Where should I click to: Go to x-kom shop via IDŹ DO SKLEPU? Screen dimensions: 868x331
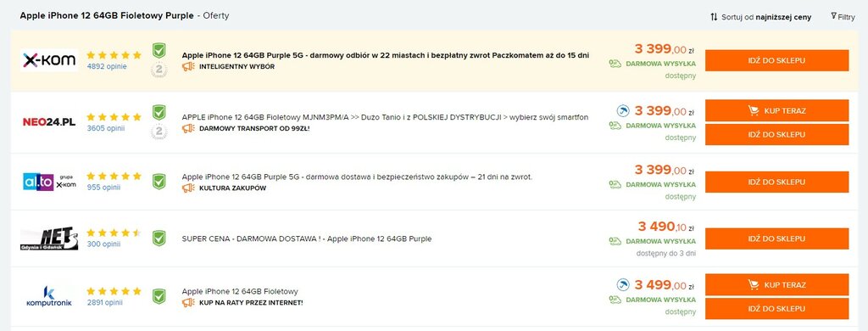click(776, 60)
